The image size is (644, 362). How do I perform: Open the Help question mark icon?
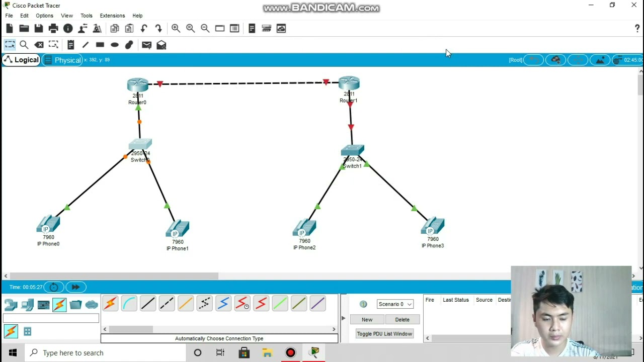click(637, 29)
